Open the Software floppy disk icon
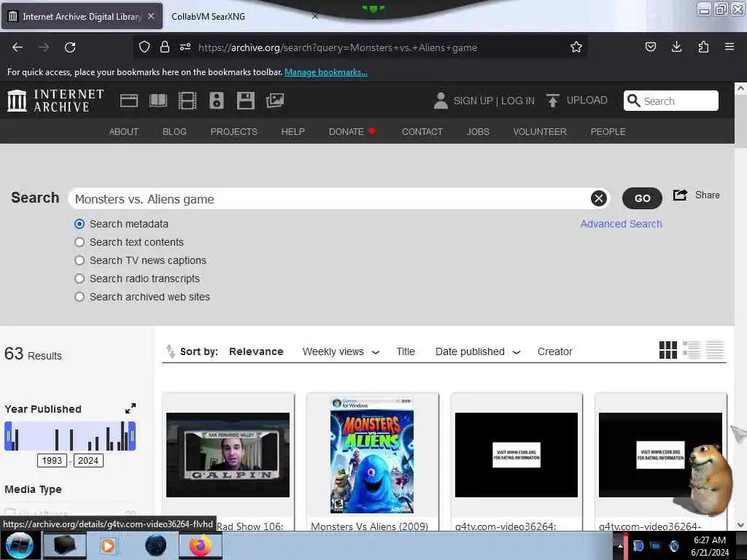 pos(245,101)
